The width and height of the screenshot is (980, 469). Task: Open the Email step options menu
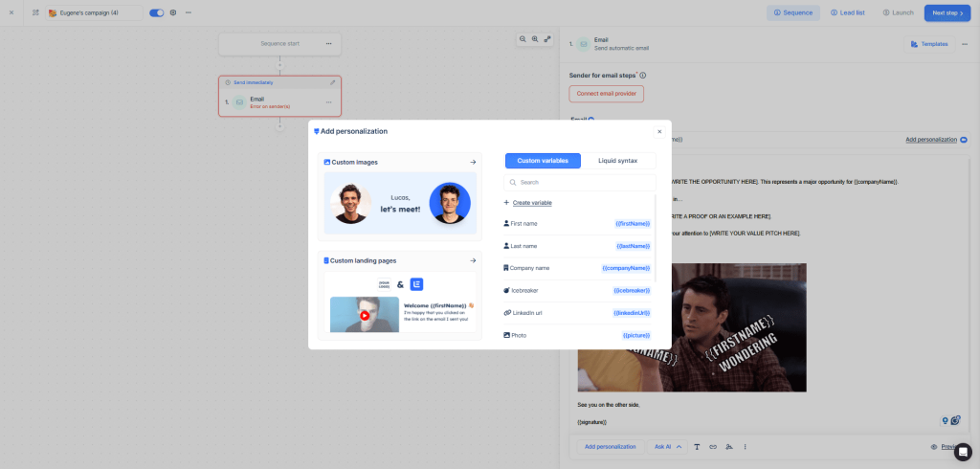[329, 102]
